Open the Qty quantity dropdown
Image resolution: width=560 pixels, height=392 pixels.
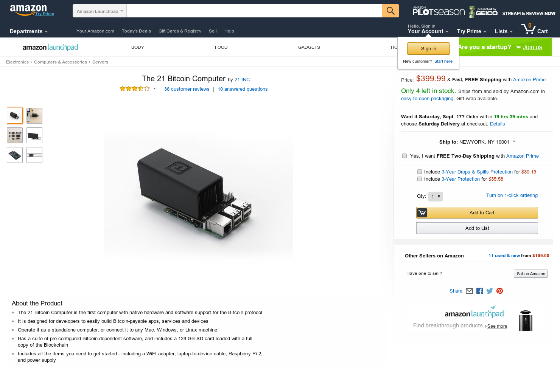pyautogui.click(x=435, y=197)
